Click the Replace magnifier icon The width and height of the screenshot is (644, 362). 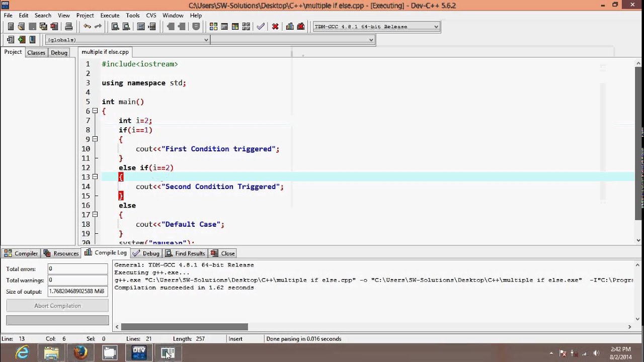pos(126,27)
